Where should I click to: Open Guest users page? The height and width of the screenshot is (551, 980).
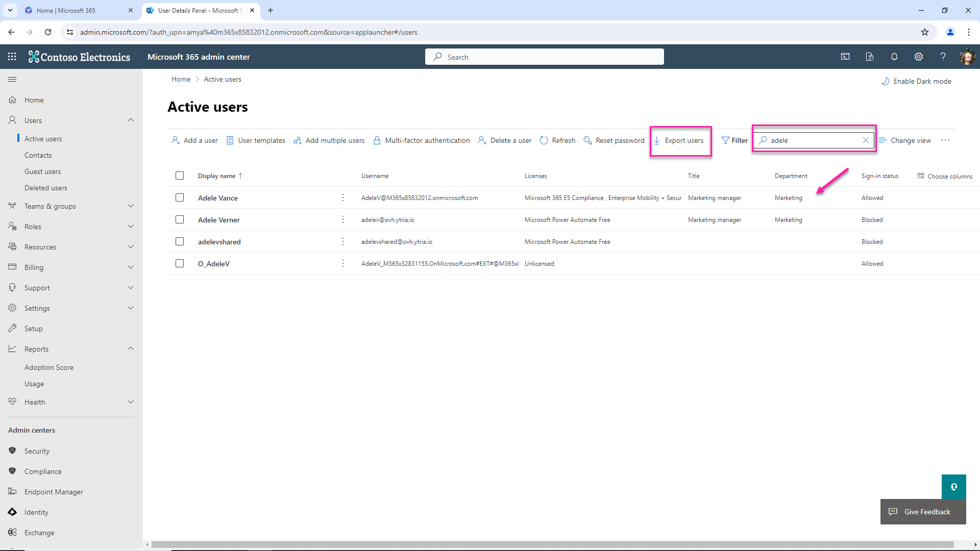pyautogui.click(x=43, y=171)
